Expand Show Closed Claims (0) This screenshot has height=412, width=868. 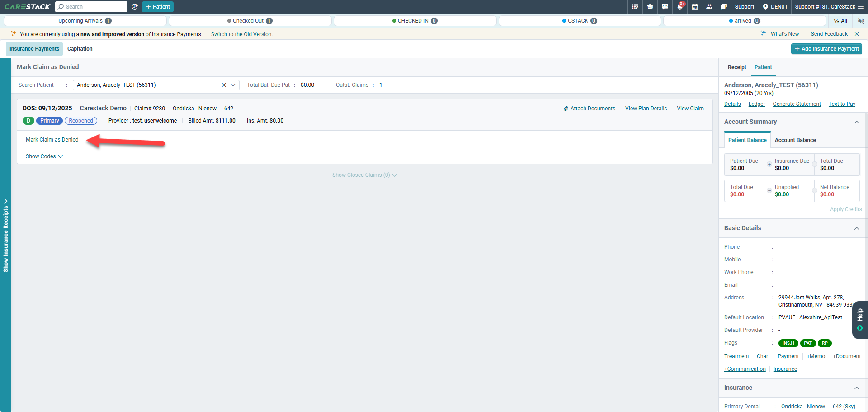coord(365,175)
